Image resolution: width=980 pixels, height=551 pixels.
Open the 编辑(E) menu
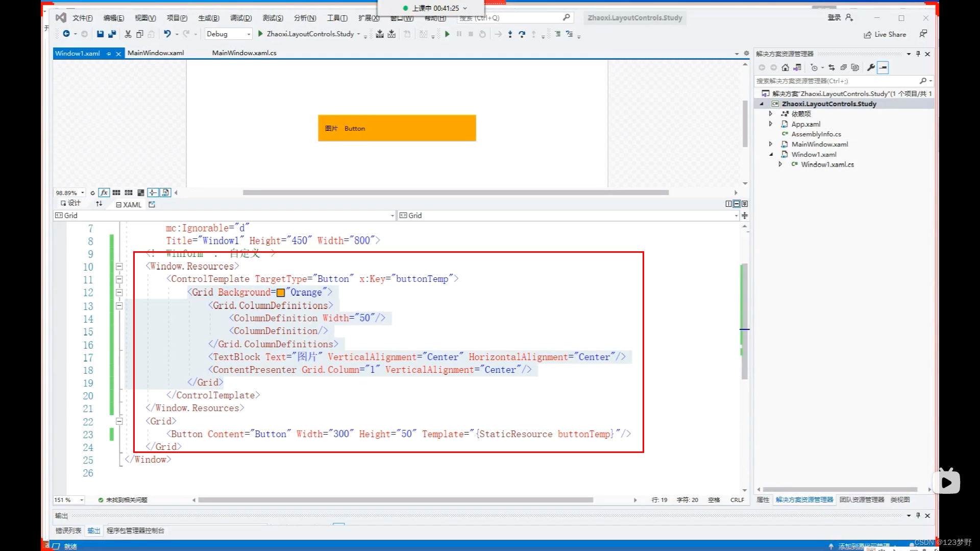coord(113,18)
